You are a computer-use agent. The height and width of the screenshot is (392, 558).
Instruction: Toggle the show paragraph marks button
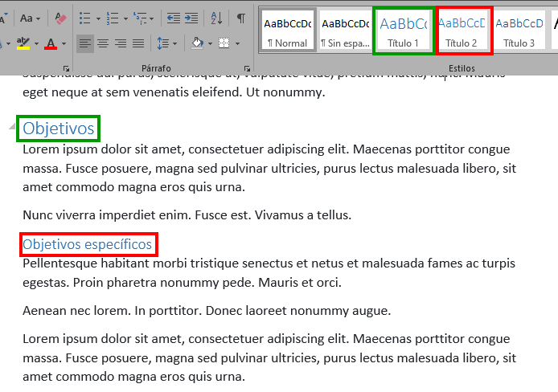click(240, 18)
